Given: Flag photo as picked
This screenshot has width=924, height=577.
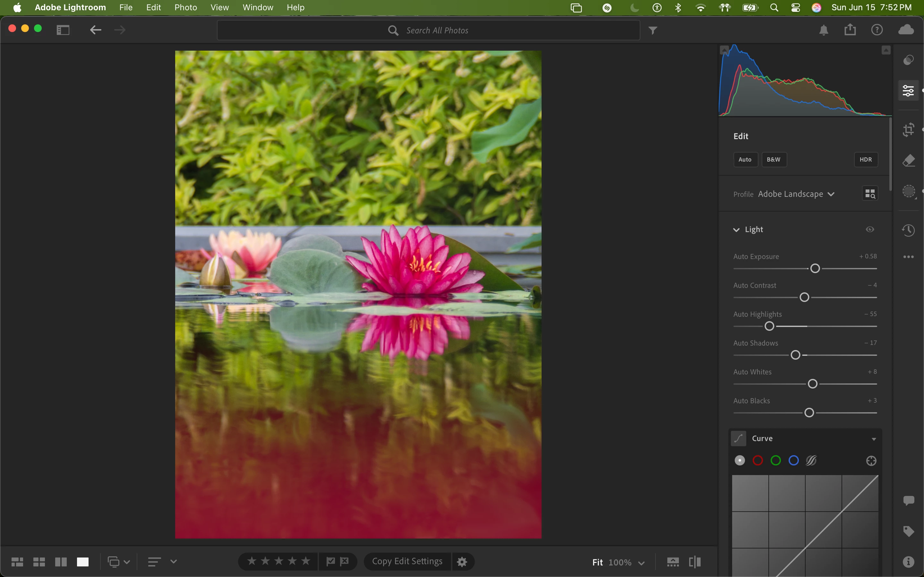Looking at the screenshot, I should pos(331,561).
